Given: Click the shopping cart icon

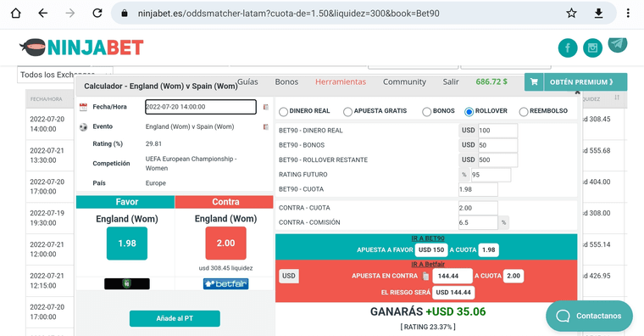Looking at the screenshot, I should pos(534,81).
